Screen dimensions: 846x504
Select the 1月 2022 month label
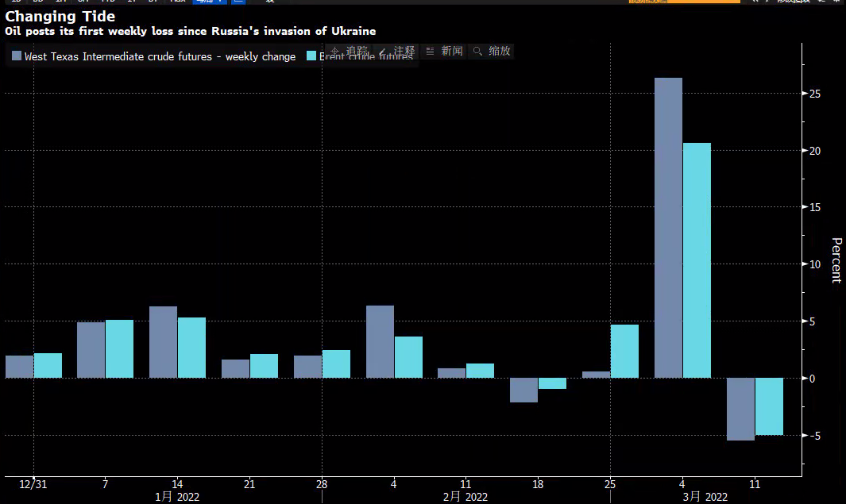tap(176, 497)
